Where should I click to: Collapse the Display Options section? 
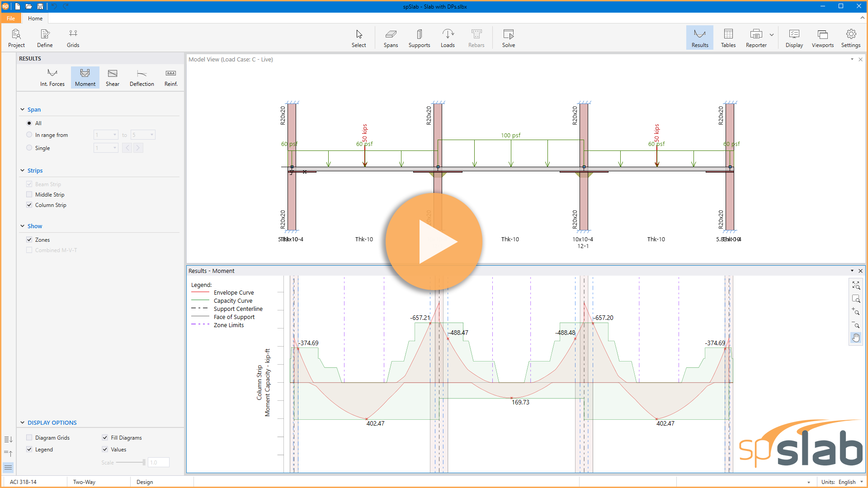point(22,422)
